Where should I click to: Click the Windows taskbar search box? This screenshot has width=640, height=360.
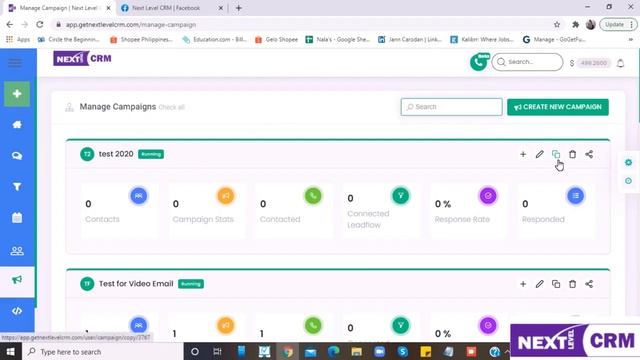click(102, 351)
